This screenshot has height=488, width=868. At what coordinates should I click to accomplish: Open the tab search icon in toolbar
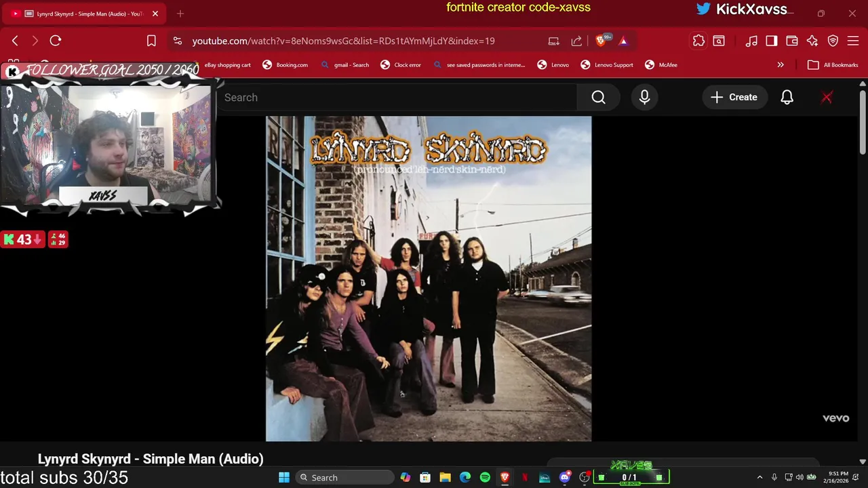coord(719,41)
